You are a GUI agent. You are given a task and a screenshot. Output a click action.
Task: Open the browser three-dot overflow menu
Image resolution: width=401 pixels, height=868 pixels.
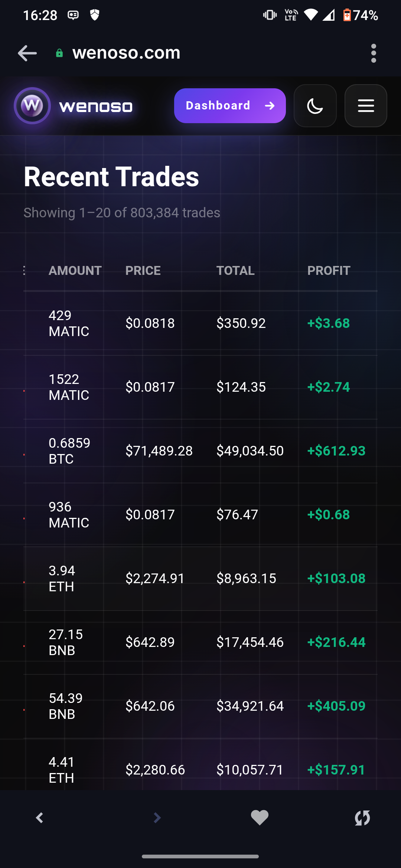[374, 53]
